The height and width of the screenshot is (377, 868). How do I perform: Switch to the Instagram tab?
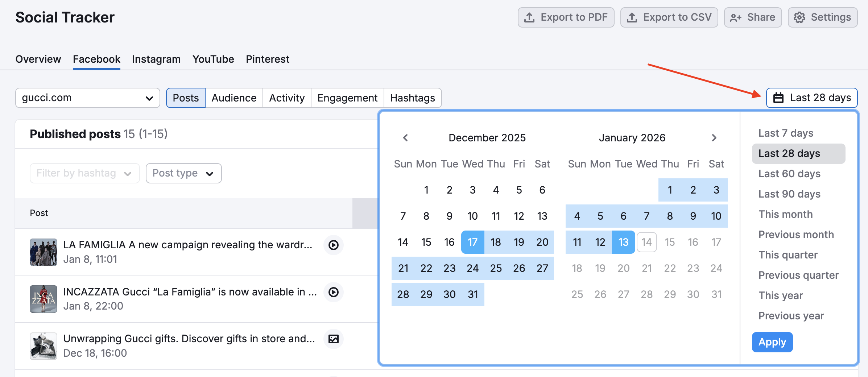[156, 59]
